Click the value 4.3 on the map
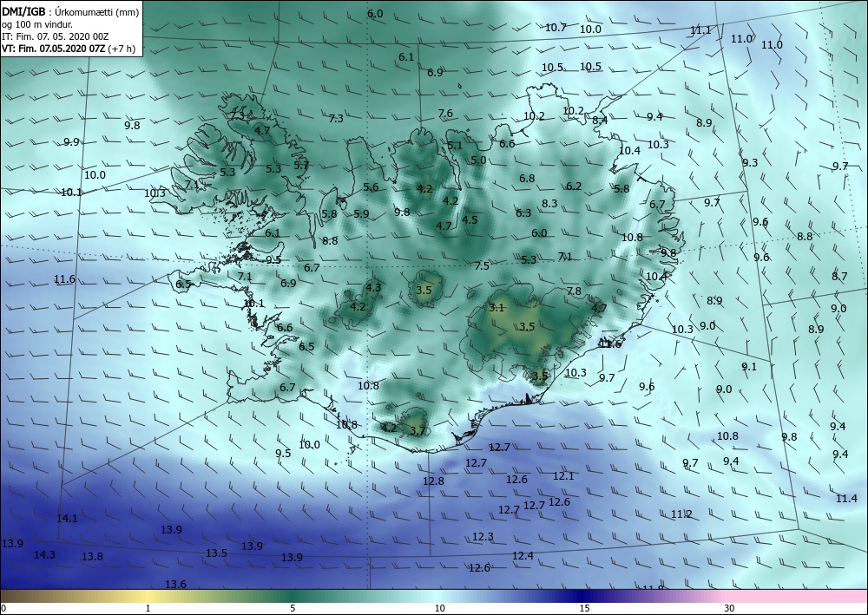 [x=373, y=287]
